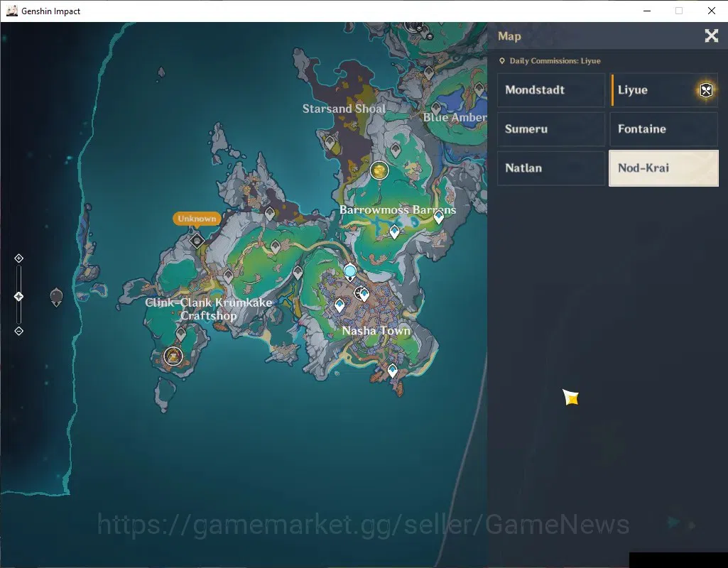The height and width of the screenshot is (568, 728).
Task: Click 'Daily Commissions: Liyue' text
Action: click(555, 61)
